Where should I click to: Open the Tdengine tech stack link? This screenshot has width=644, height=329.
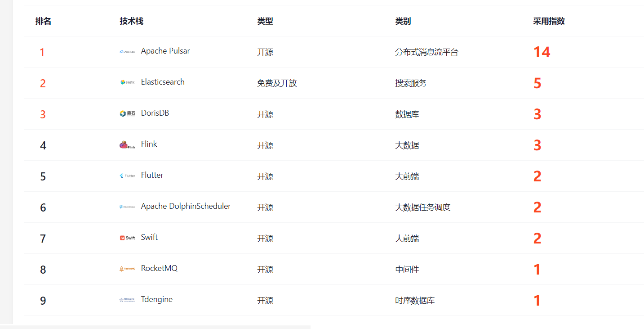click(157, 299)
